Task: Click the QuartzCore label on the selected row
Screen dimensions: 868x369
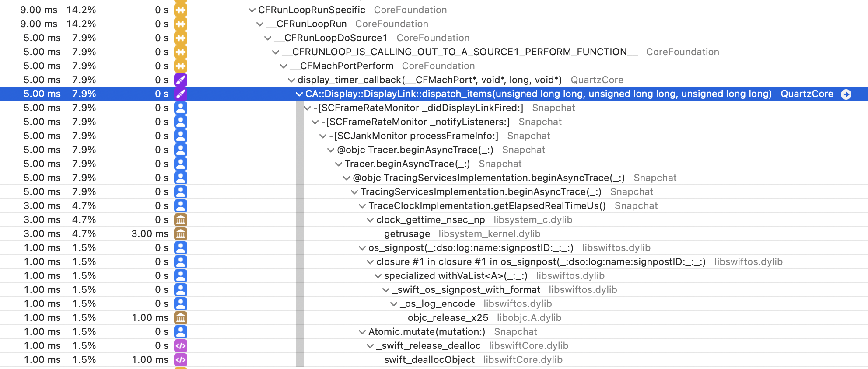Action: pos(807,94)
